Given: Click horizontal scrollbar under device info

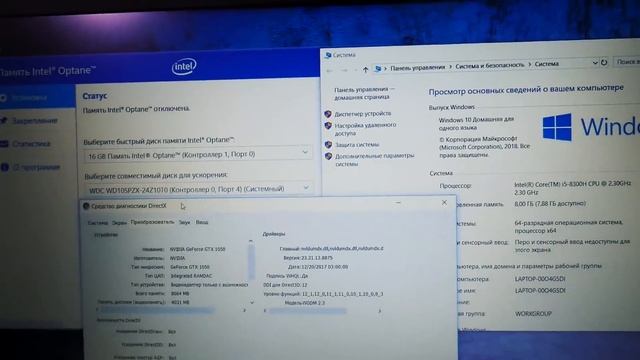Looking at the screenshot, I should click(x=157, y=311).
